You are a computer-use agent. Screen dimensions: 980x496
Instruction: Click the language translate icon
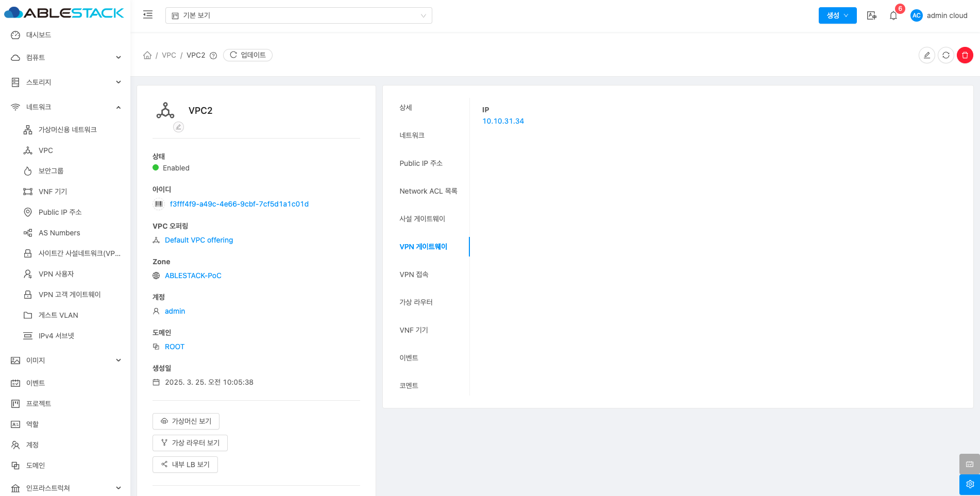[x=871, y=15]
